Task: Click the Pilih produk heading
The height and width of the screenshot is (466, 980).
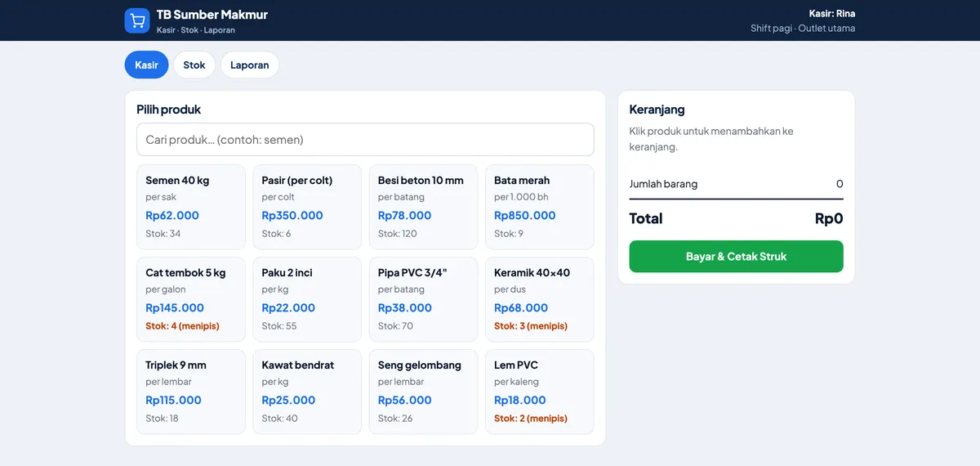Action: coord(169,110)
